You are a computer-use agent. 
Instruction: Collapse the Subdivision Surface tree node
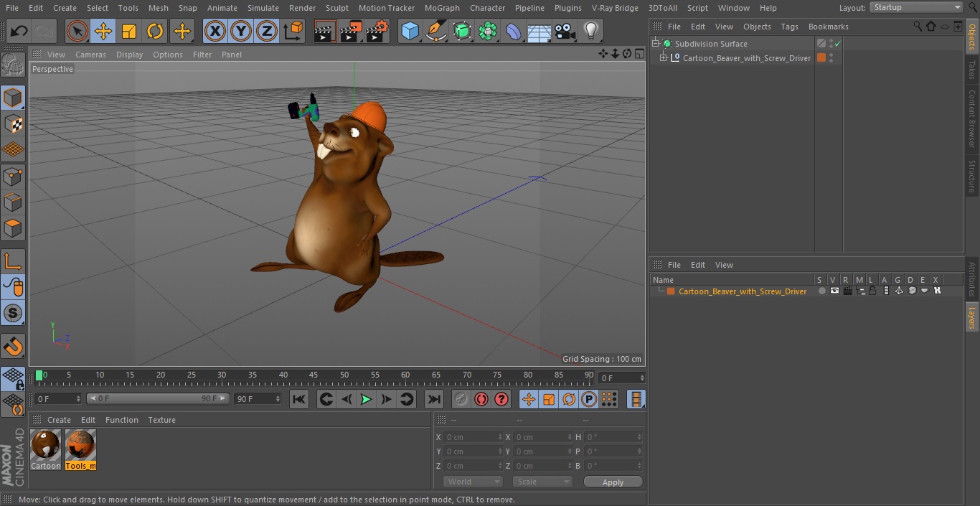655,44
